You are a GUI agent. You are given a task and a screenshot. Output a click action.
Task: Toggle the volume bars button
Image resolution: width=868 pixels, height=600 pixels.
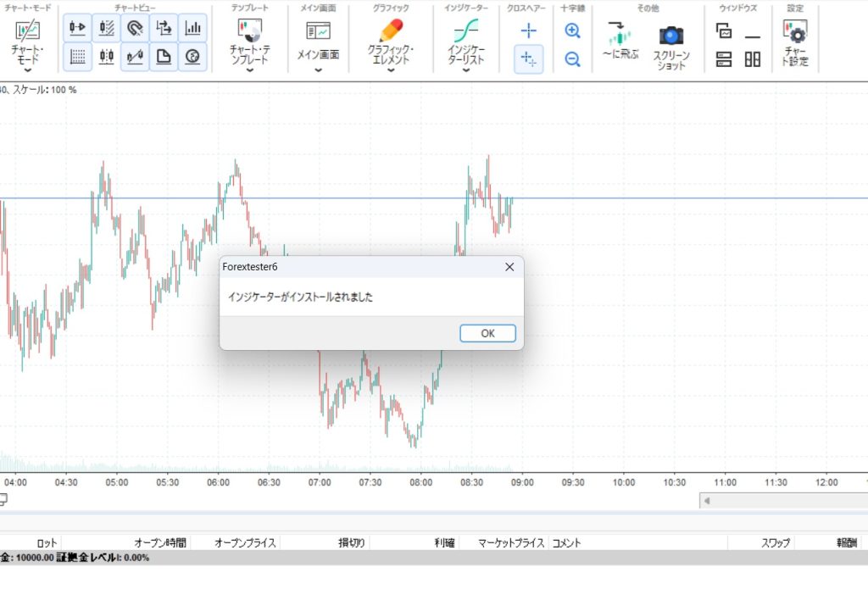point(192,28)
